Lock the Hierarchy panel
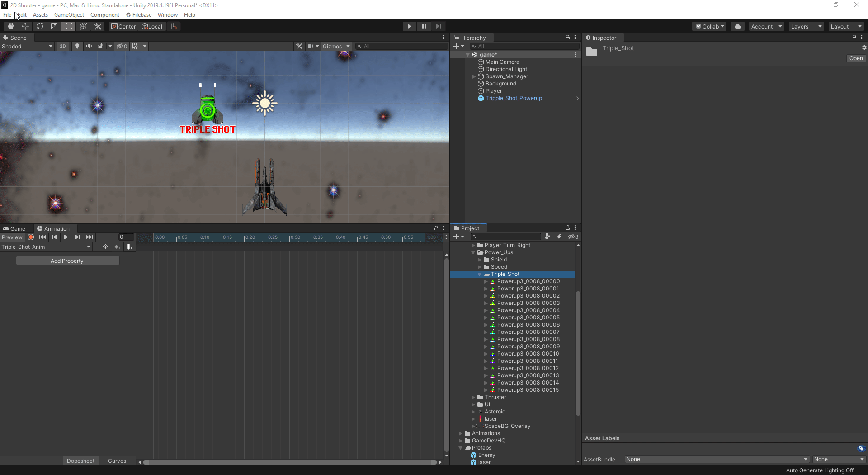Viewport: 868px width, 475px height. [568, 38]
